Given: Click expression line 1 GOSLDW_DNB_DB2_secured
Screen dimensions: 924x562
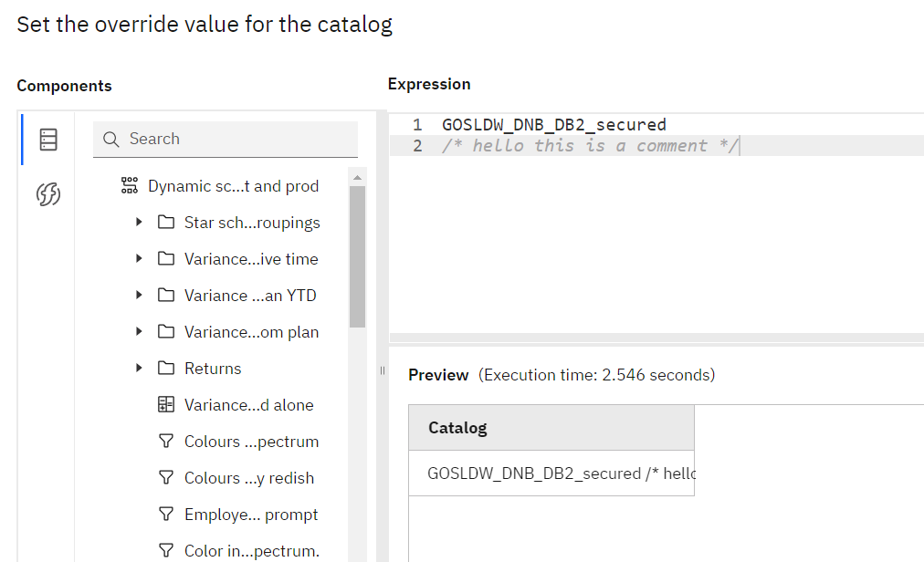Looking at the screenshot, I should click(554, 125).
